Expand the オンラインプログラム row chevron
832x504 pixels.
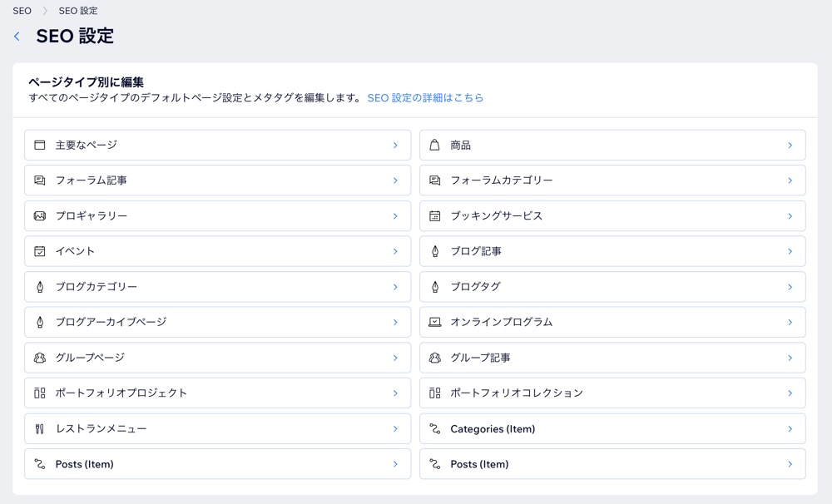coord(790,322)
